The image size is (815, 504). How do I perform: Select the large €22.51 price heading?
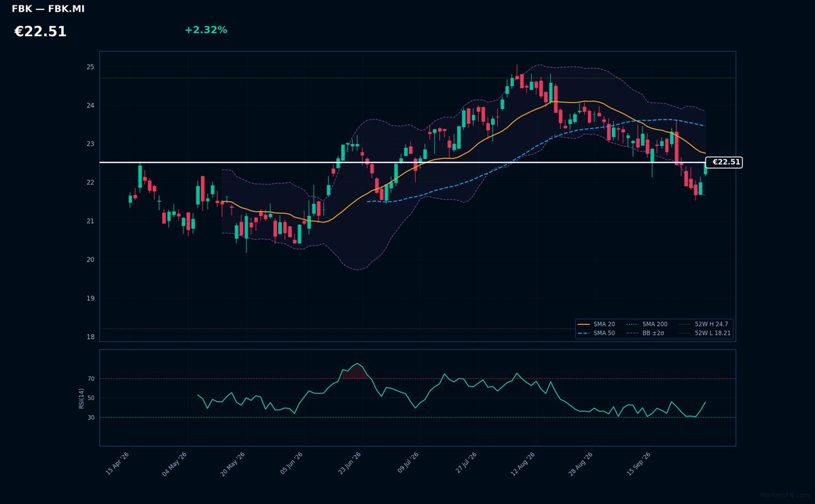(x=40, y=32)
